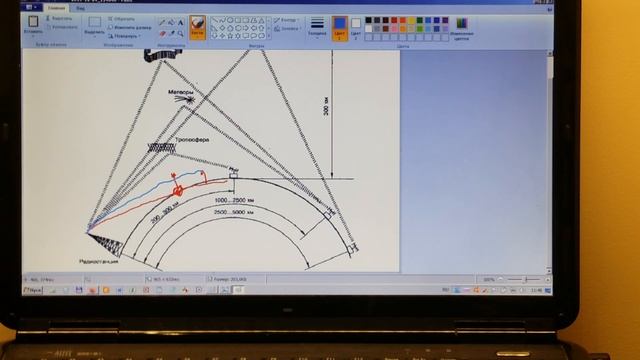
Task: Click the Cut (Вырезать) command
Action: pyautogui.click(x=59, y=19)
